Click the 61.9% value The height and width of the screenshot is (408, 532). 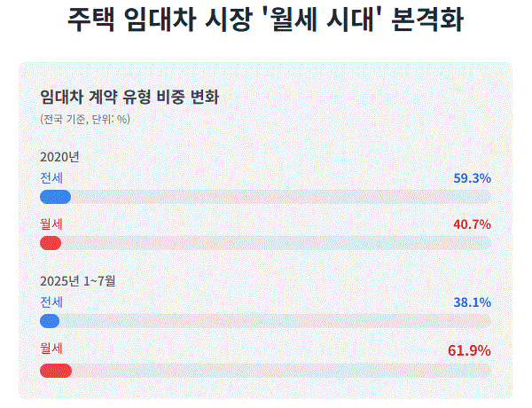coord(469,350)
